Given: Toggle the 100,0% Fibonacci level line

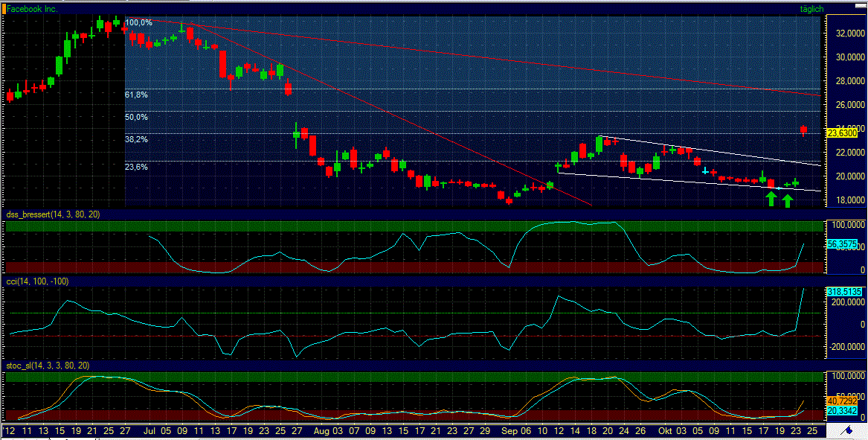Looking at the screenshot, I should tap(138, 22).
